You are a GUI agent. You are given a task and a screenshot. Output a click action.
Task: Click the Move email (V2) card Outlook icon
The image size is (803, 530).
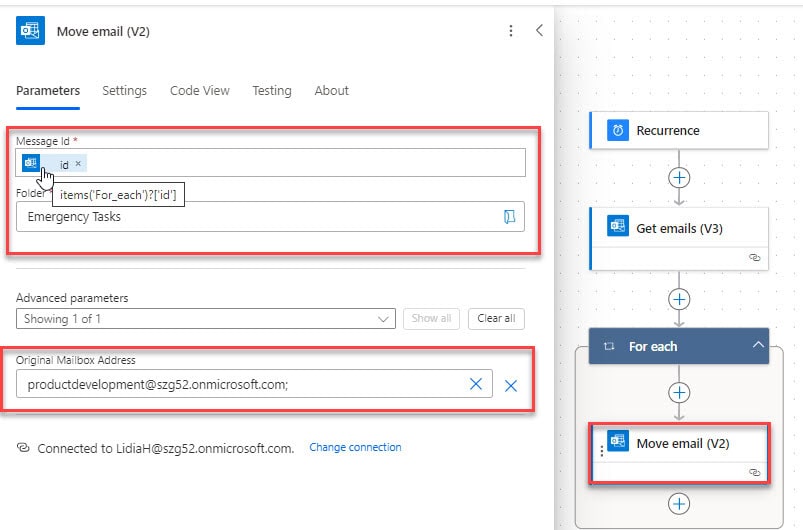point(618,441)
